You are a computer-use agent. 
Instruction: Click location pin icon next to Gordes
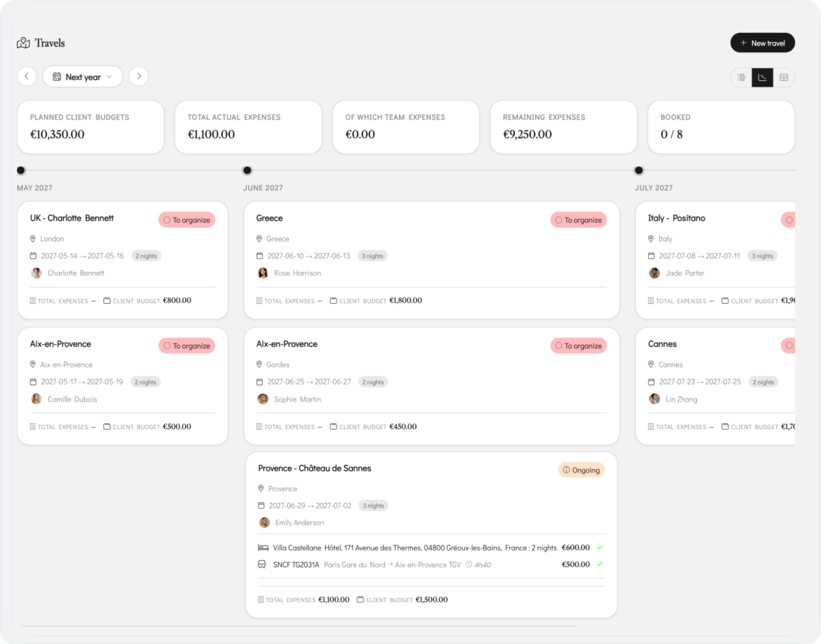point(259,365)
